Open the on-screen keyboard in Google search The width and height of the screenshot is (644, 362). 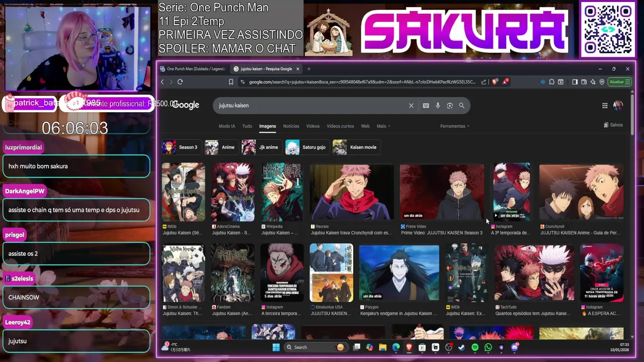[x=426, y=106]
